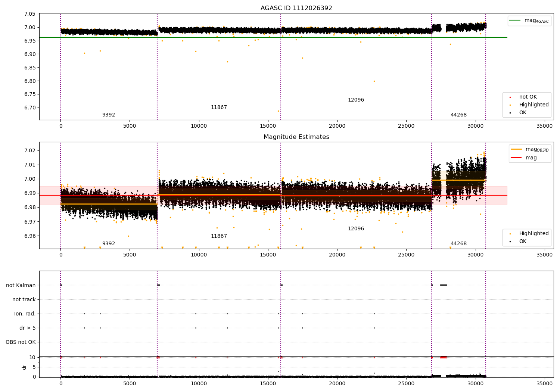Click x-axis tick '10000' under the bottom plot
Image resolution: width=560 pixels, height=392 pixels.
click(199, 383)
